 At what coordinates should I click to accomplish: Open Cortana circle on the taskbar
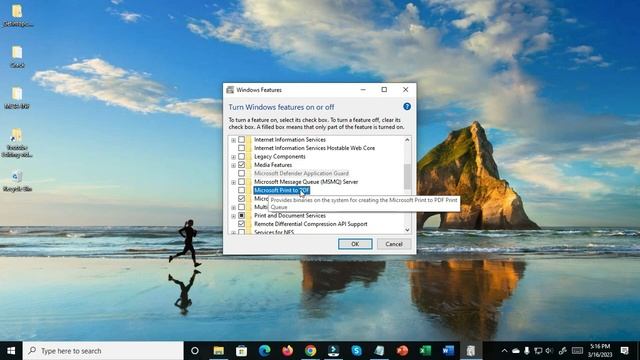coord(195,351)
